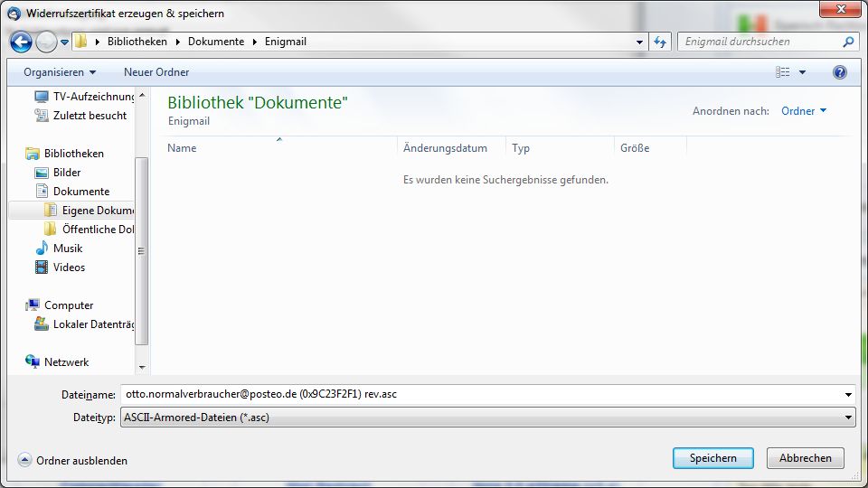Click the change view icon
The width and height of the screenshot is (868, 488).
pyautogui.click(x=783, y=72)
